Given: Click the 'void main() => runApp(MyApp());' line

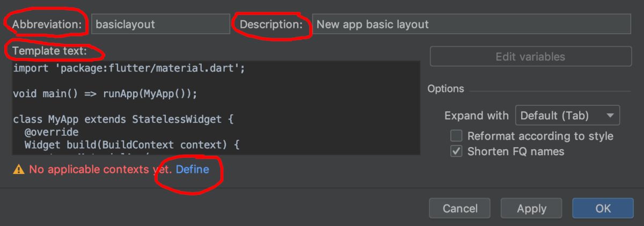Looking at the screenshot, I should click(x=105, y=94).
